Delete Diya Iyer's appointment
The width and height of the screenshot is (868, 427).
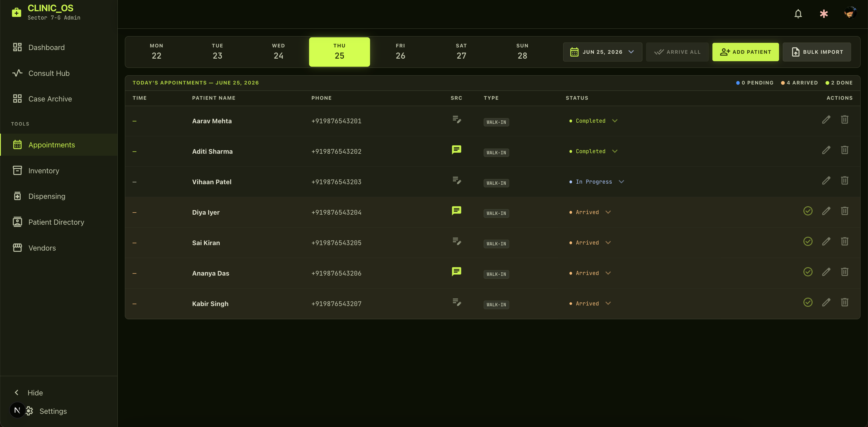point(844,211)
